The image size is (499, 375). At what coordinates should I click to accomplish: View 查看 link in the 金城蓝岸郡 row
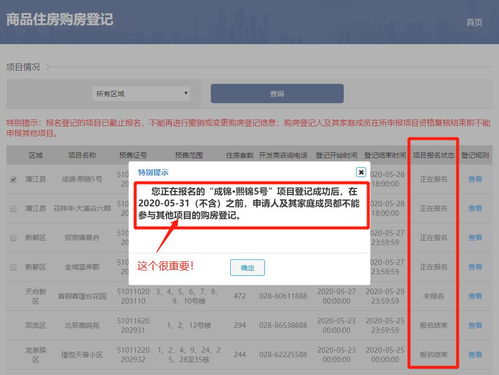(475, 267)
